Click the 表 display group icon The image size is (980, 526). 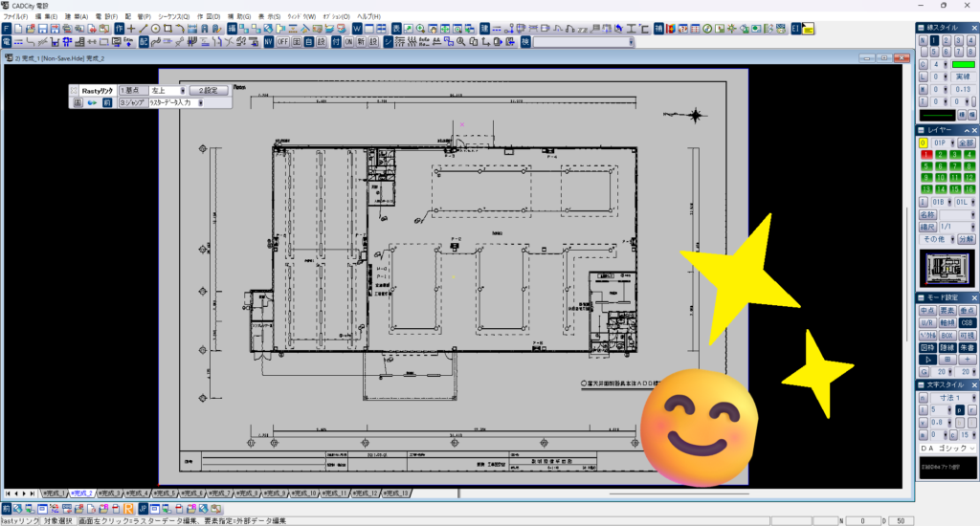tap(396, 29)
